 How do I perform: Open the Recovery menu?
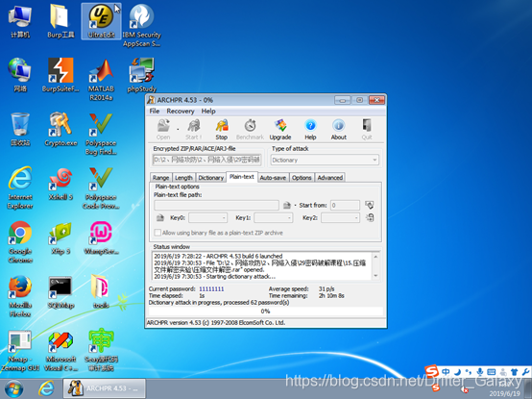pos(181,111)
